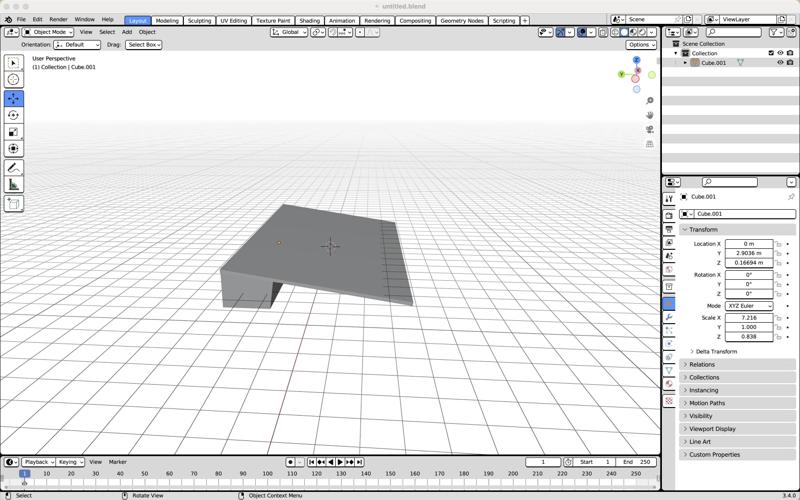Image resolution: width=800 pixels, height=500 pixels.
Task: Play the animation forward
Action: click(340, 462)
